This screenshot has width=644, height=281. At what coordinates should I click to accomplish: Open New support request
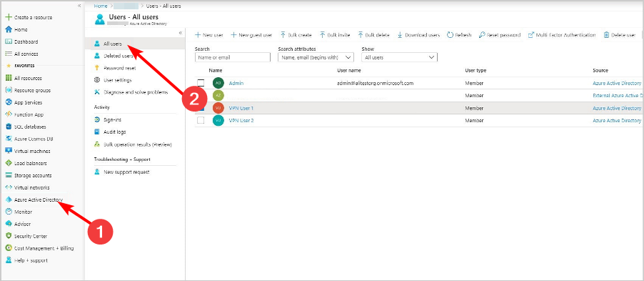pos(126,172)
